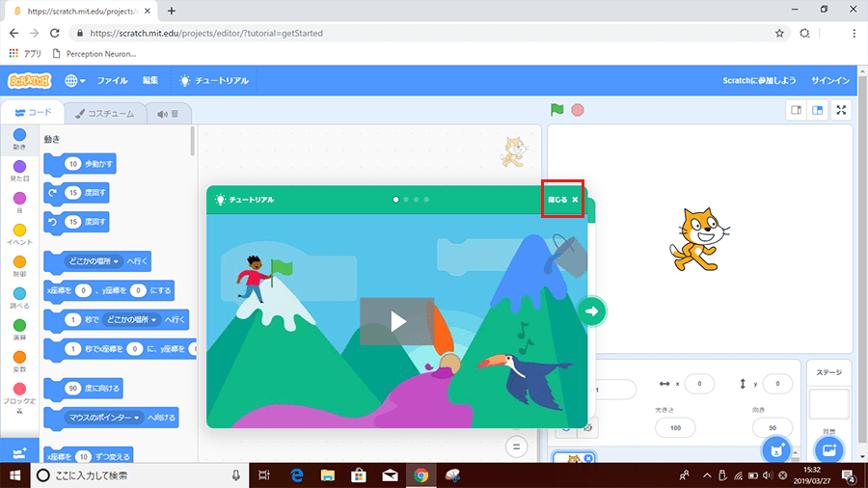Reset workspace zoom with equals button
This screenshot has width=868, height=488.
[517, 447]
